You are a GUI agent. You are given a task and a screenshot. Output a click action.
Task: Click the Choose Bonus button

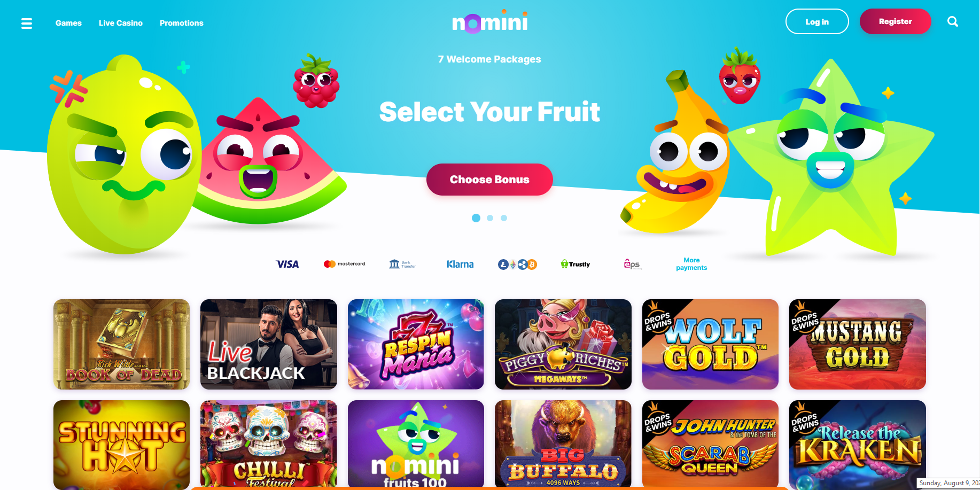489,180
